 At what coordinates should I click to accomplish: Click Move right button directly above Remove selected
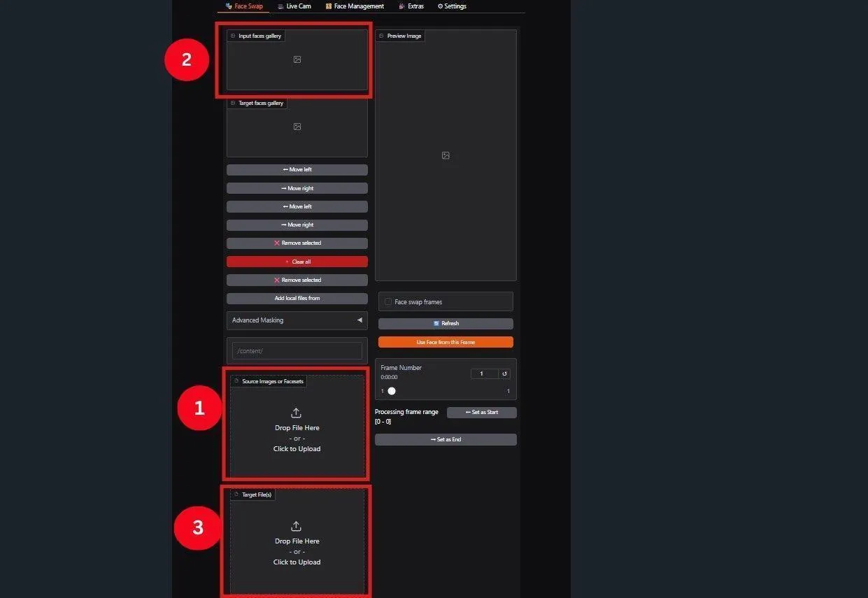coord(297,225)
